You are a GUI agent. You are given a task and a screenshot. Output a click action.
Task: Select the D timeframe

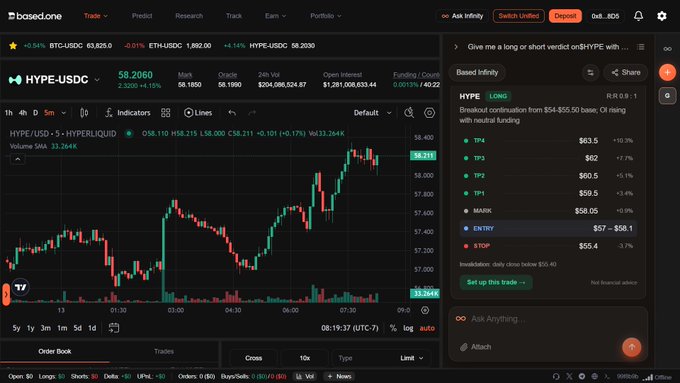point(36,113)
